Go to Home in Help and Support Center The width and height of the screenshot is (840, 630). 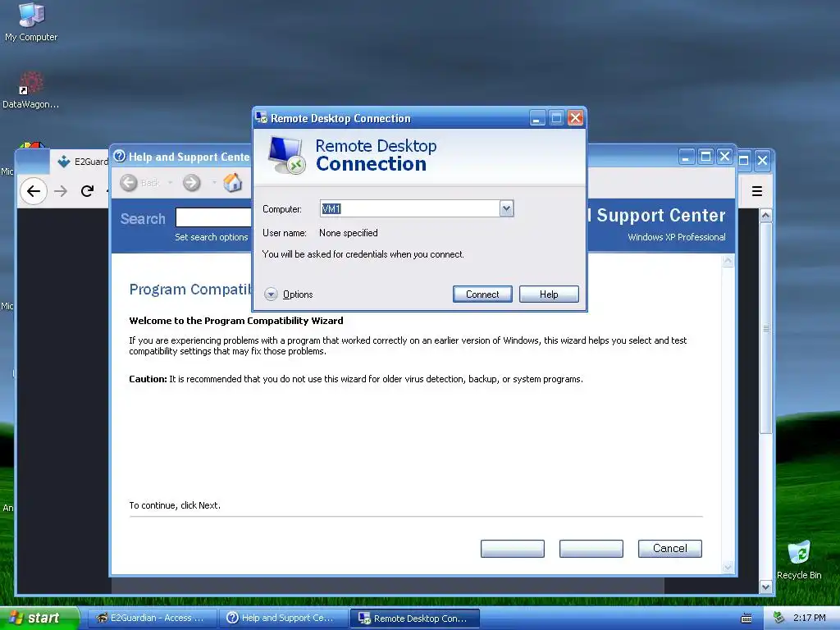tap(232, 183)
